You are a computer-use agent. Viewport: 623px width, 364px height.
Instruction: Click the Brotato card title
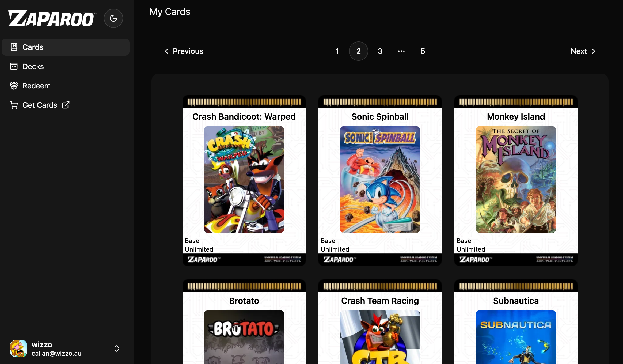tap(244, 301)
